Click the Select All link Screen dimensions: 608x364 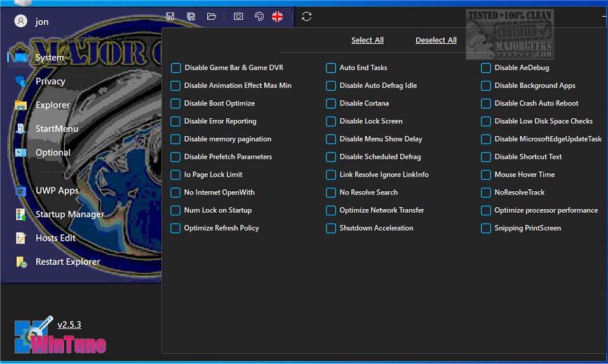[x=367, y=40]
